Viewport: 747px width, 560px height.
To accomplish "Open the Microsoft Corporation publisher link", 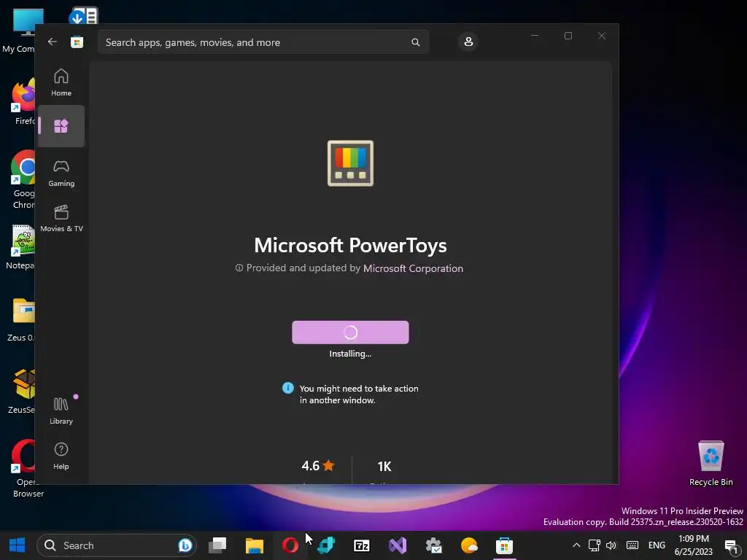I will (413, 268).
